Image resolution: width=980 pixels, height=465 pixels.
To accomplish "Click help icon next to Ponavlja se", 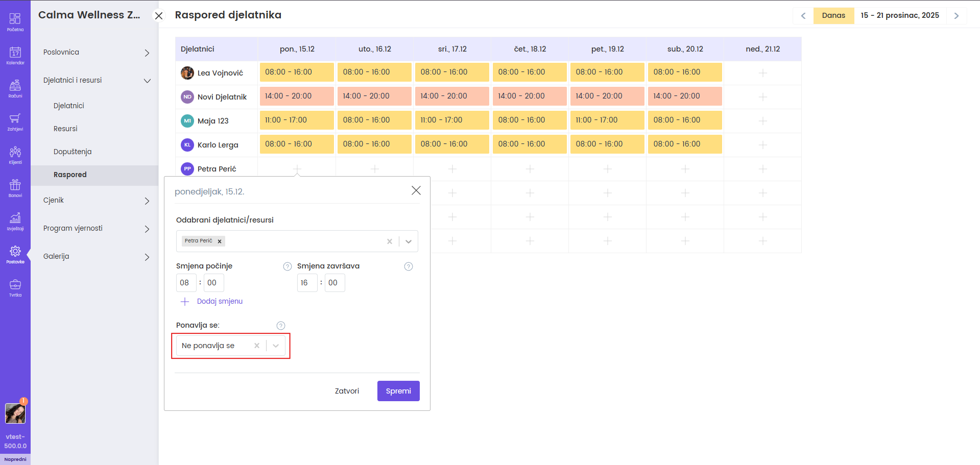I will coord(280,326).
